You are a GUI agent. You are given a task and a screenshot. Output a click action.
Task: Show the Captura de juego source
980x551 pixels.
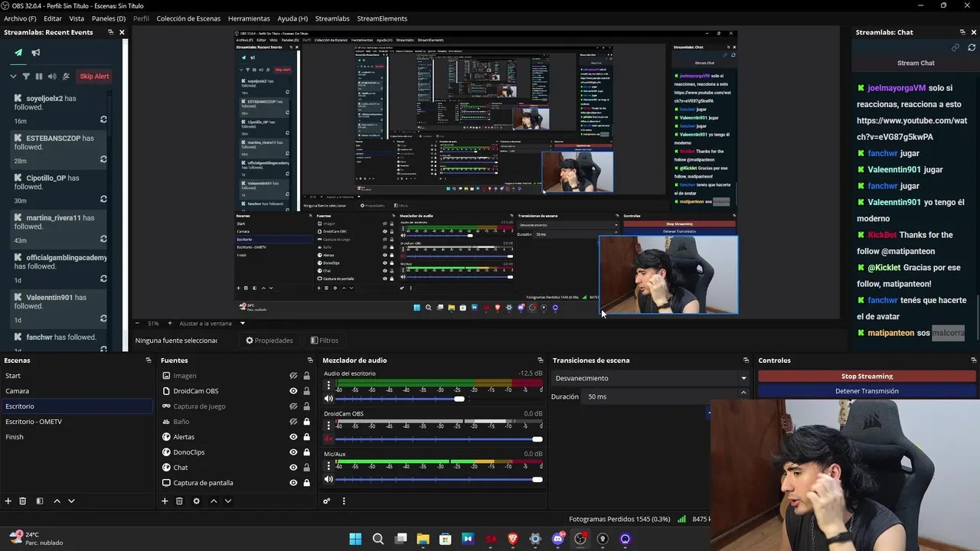pos(293,406)
